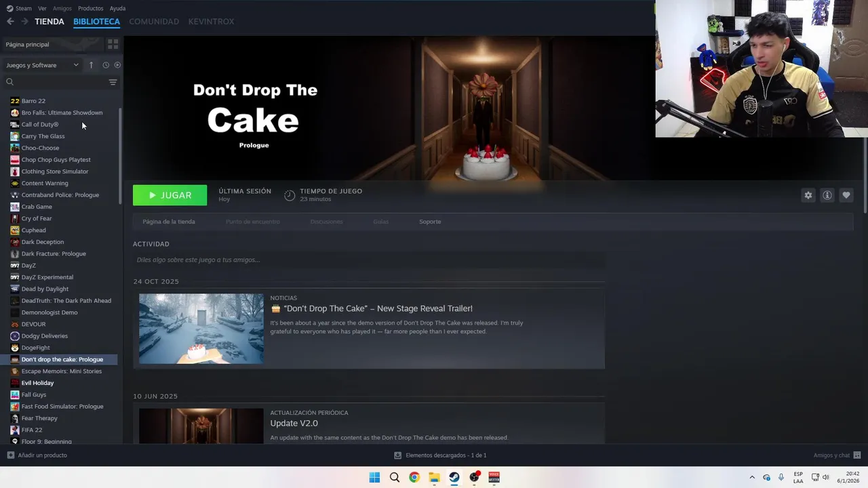Open the Ver menu
Viewport: 868px width, 488px height.
(42, 8)
